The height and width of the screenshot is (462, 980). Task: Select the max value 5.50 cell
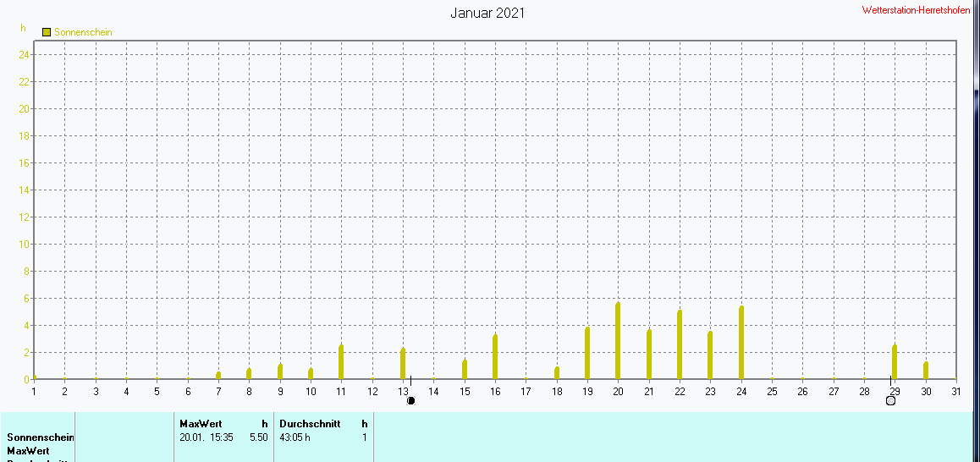[x=258, y=437]
